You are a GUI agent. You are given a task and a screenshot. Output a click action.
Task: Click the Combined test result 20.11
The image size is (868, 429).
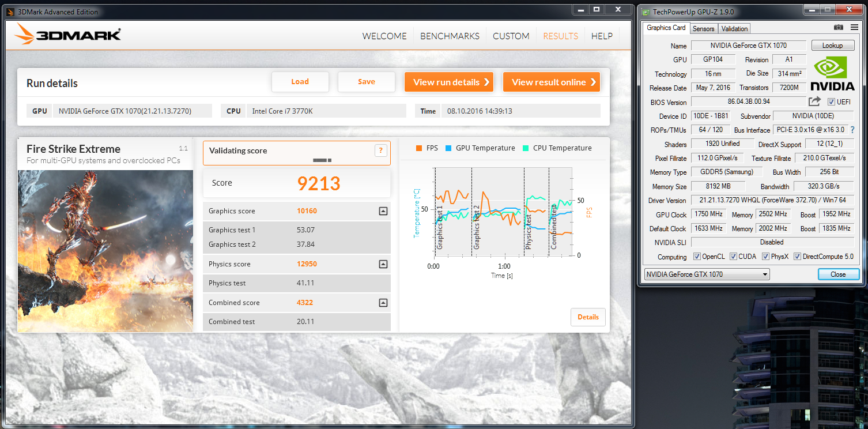click(305, 322)
